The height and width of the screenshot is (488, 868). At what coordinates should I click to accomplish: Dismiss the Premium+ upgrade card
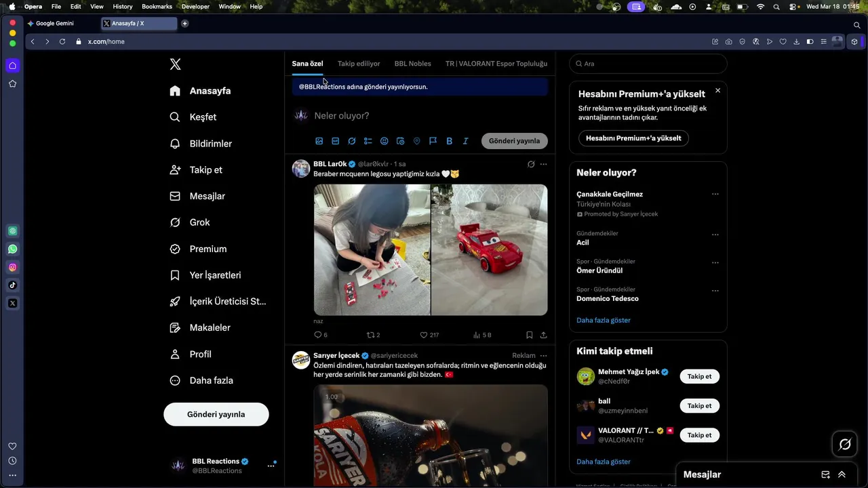point(717,90)
